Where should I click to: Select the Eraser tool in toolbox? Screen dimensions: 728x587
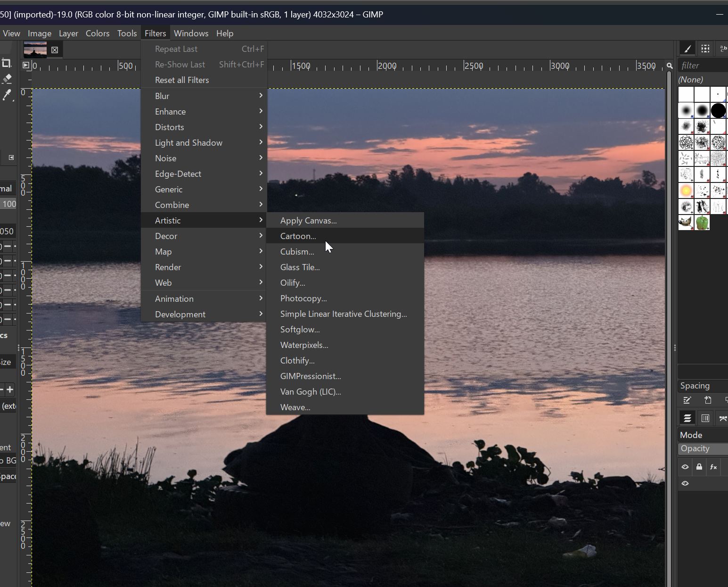7,79
